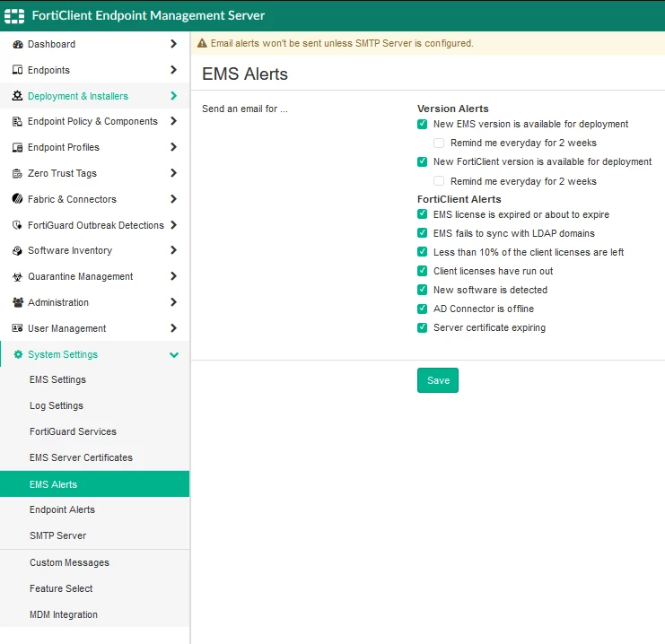The width and height of the screenshot is (665, 644).
Task: Click the Software Inventory icon
Action: [x=17, y=250]
